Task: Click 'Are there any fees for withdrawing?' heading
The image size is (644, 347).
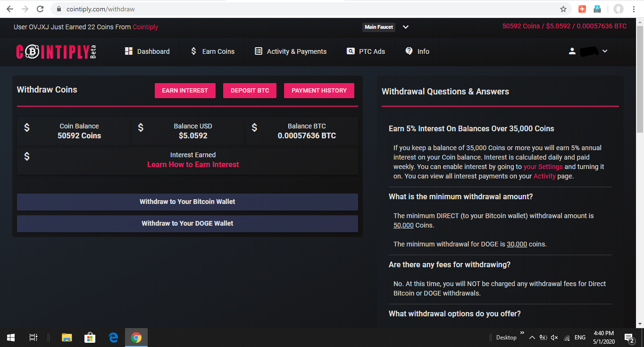Action: coord(450,264)
